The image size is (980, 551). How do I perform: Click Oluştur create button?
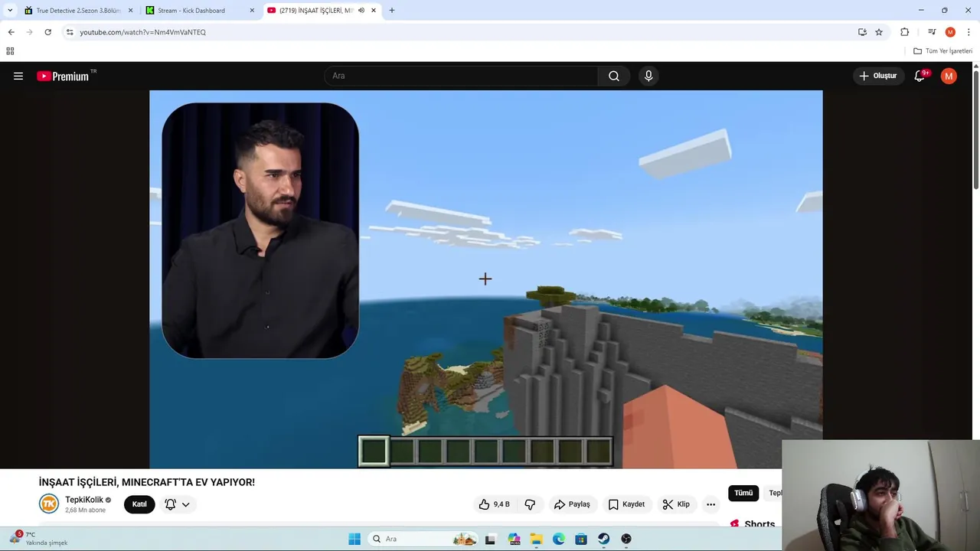point(878,76)
